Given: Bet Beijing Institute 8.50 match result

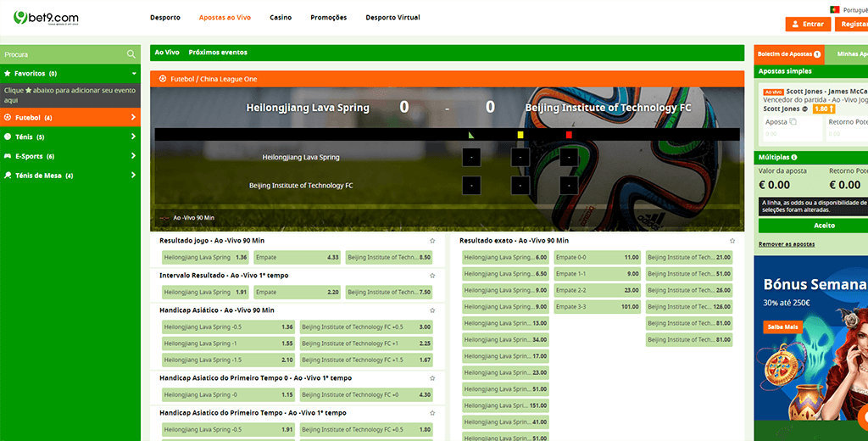Looking at the screenshot, I should tap(388, 258).
